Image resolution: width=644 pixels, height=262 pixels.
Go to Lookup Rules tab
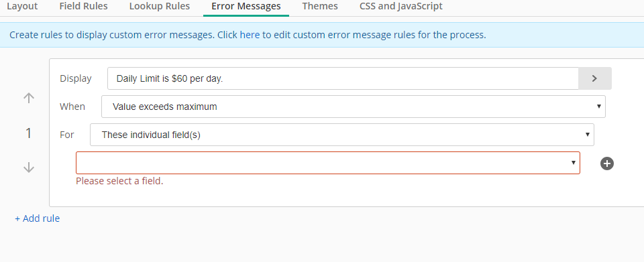click(x=160, y=6)
